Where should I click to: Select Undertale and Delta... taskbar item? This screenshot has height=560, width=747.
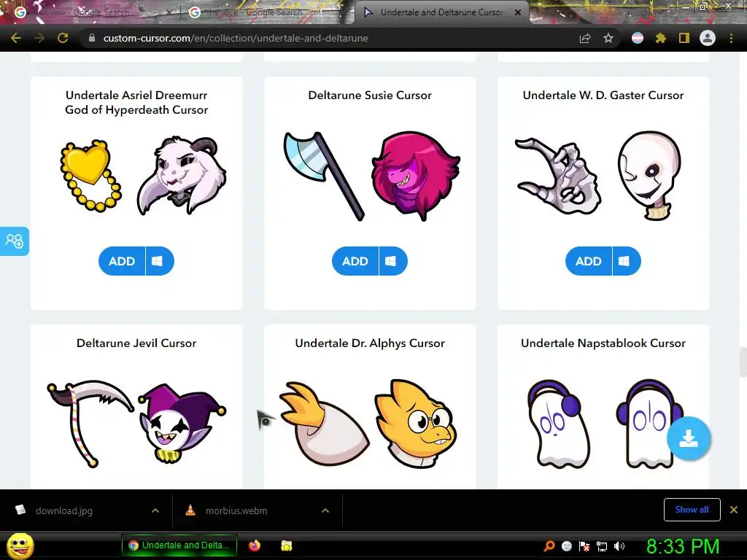pyautogui.click(x=179, y=545)
